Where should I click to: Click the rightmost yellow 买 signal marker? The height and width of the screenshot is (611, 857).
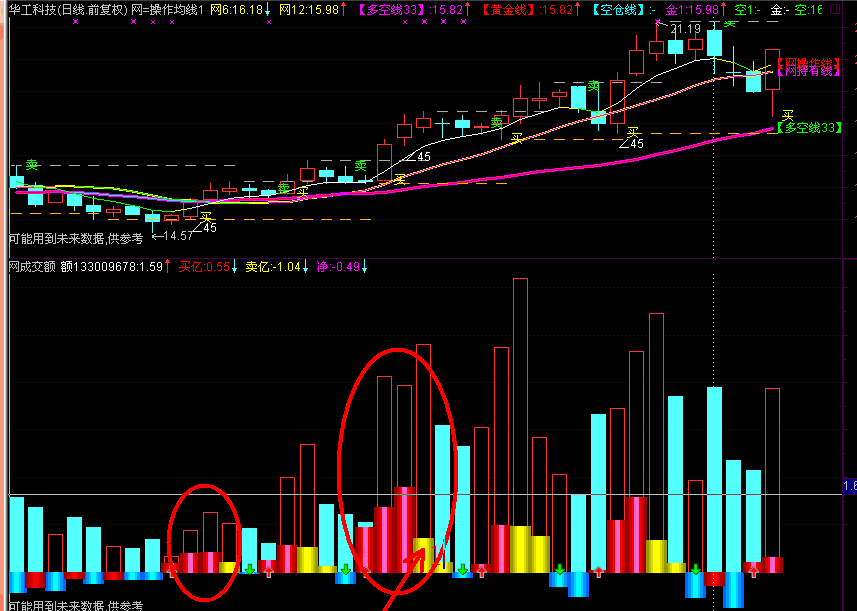(787, 116)
